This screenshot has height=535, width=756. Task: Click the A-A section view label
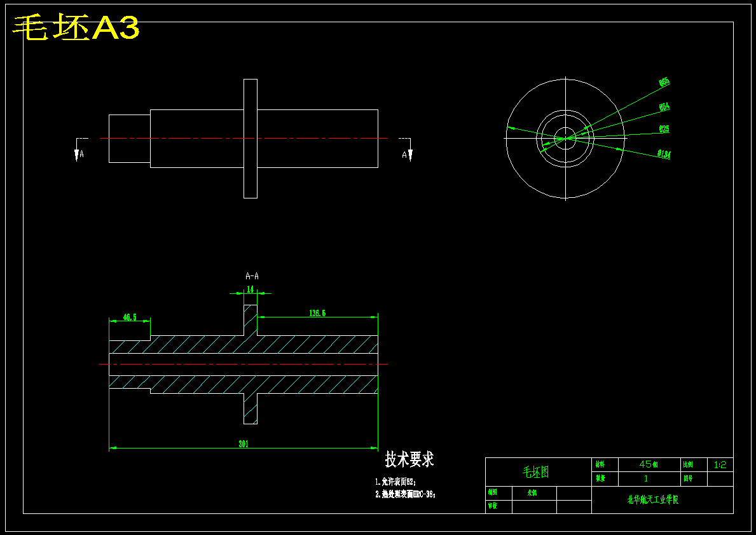point(252,276)
